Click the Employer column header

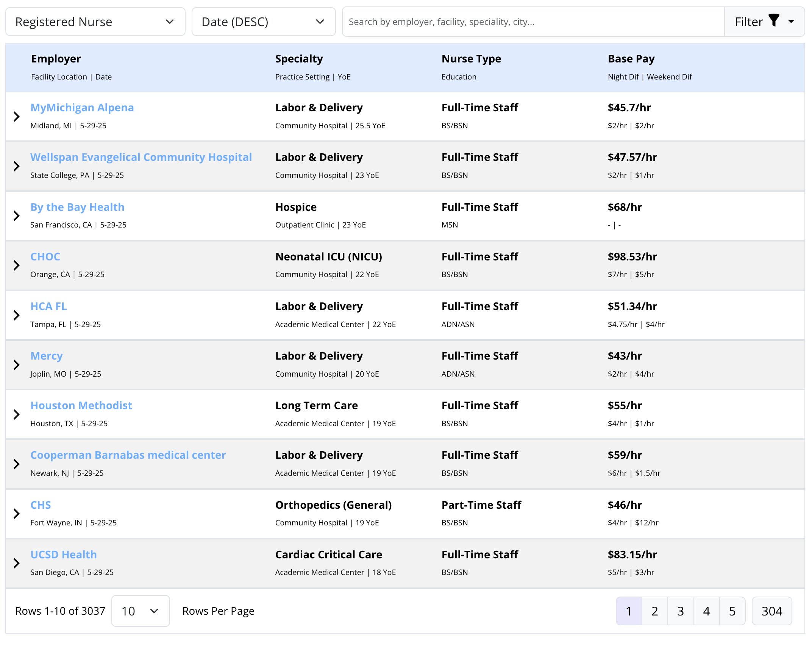pos(56,59)
